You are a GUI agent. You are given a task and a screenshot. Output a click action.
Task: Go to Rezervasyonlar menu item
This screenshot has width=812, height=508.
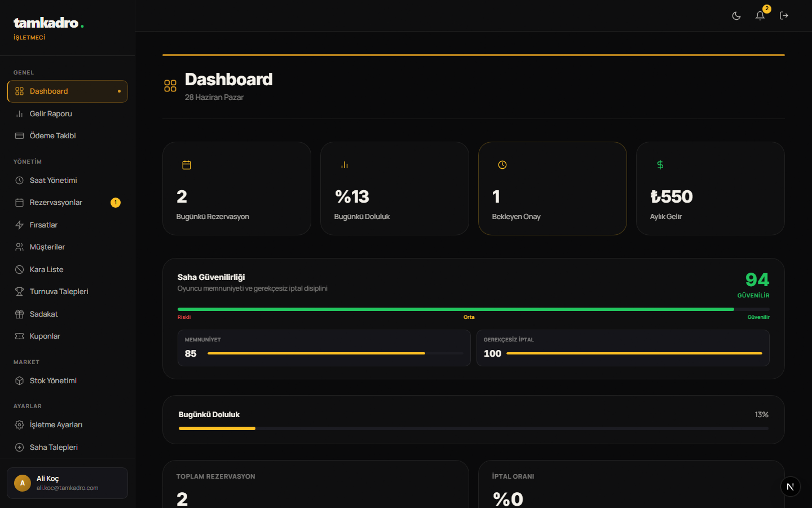click(x=67, y=203)
